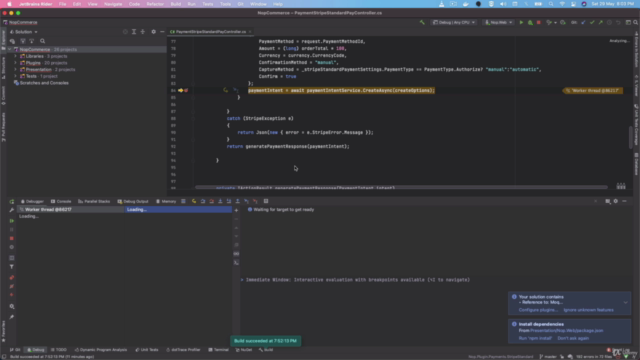Open Nop.Web run configuration dropdown

tap(498, 22)
